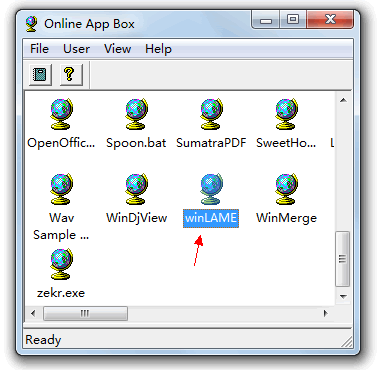This screenshot has width=379, height=370.
Task: Click the horizontal scrollbar left arrow
Action: 33,313
